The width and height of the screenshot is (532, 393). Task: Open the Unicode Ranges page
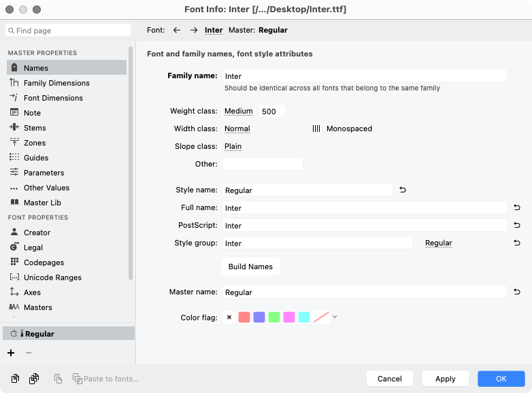point(67,277)
